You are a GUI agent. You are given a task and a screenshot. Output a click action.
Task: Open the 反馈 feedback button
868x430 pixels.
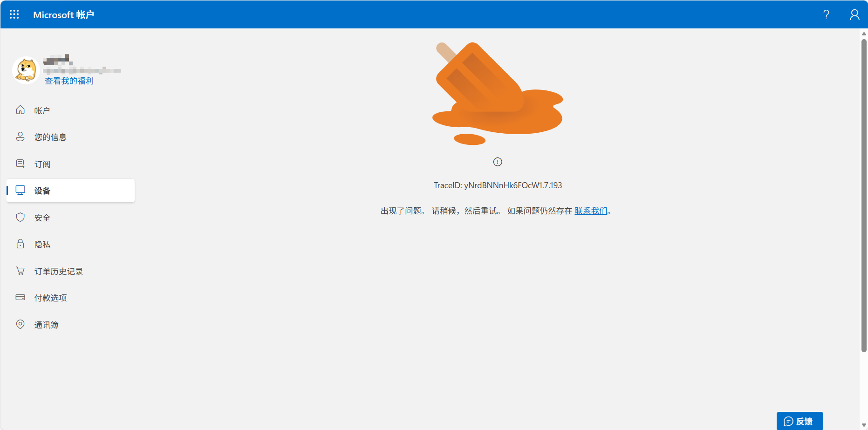800,421
